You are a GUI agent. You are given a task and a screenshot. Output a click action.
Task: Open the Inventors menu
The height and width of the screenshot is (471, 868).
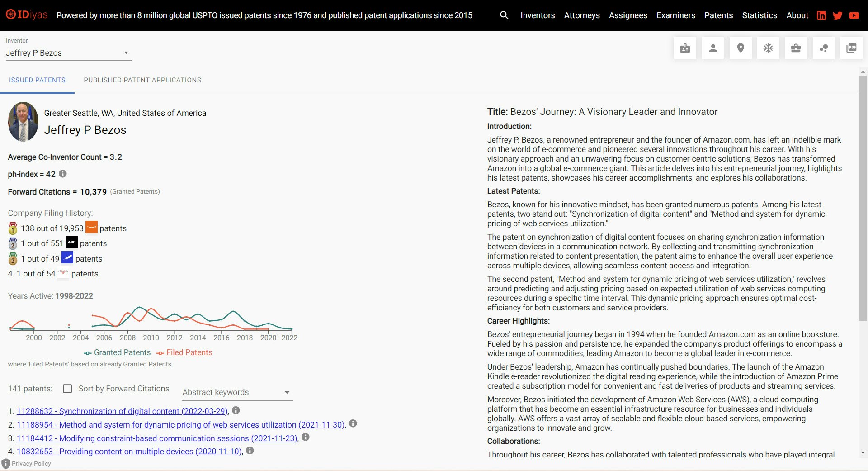(x=538, y=15)
